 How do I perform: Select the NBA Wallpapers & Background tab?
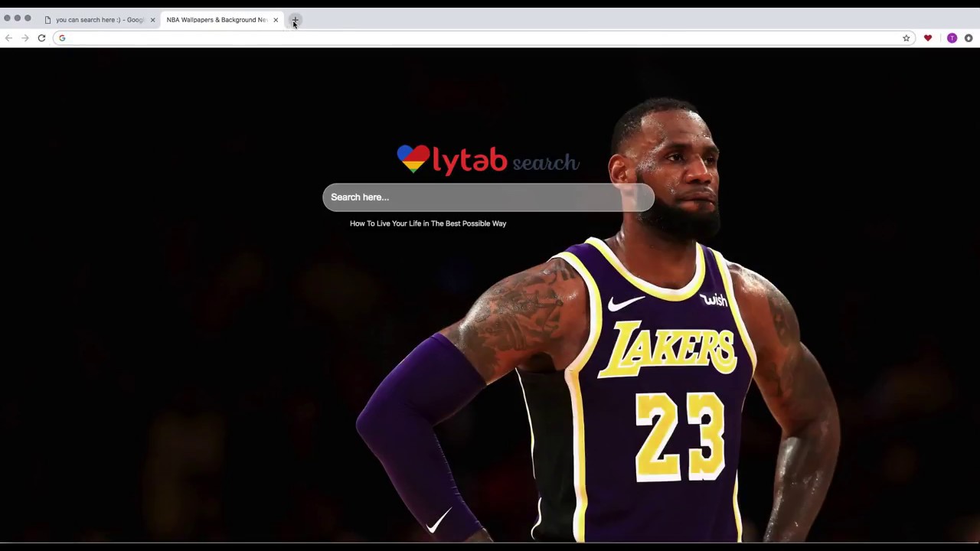(216, 19)
